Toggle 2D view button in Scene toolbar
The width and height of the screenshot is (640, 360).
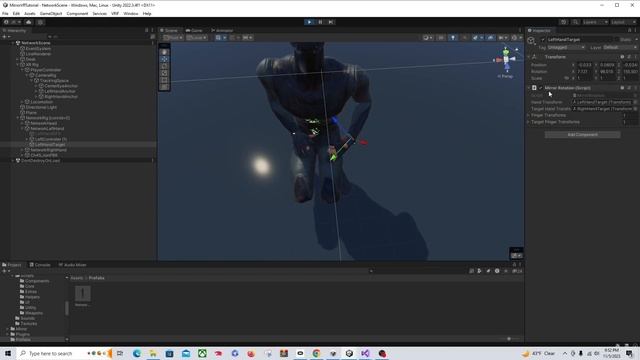pos(441,38)
